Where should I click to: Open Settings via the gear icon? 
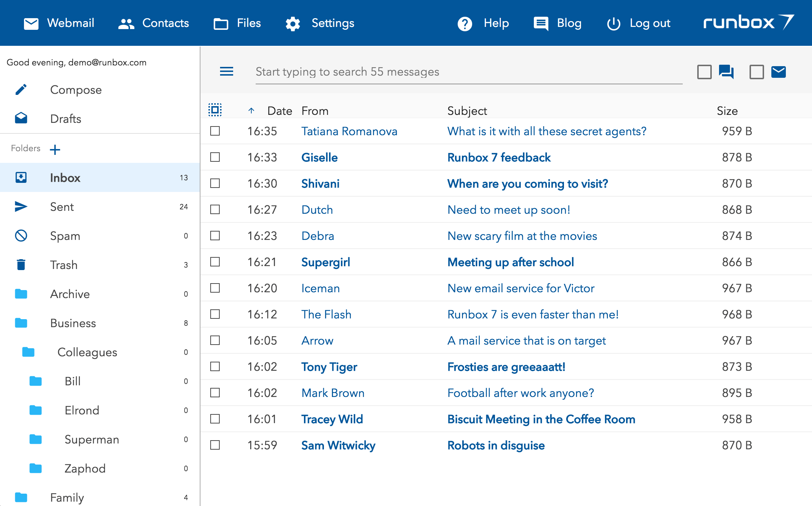click(x=293, y=23)
